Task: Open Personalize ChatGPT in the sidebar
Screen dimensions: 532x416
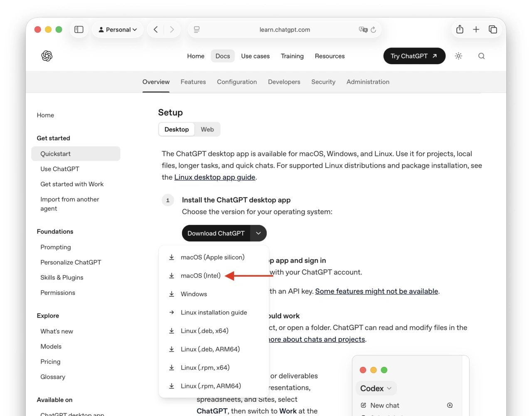Action: pos(71,262)
